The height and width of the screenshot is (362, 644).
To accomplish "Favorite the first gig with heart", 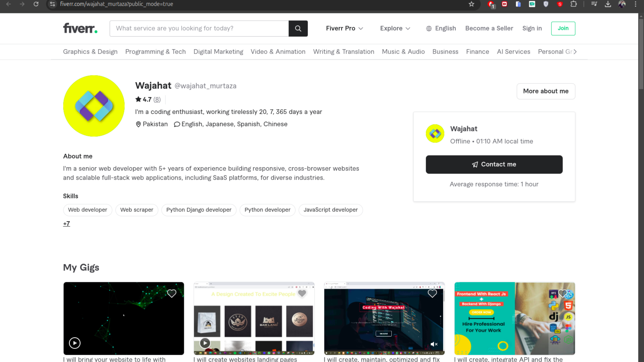I will point(172,294).
